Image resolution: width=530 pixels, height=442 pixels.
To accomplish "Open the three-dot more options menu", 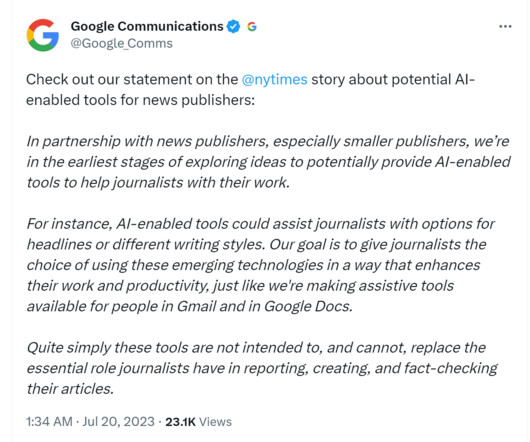I will [505, 26].
